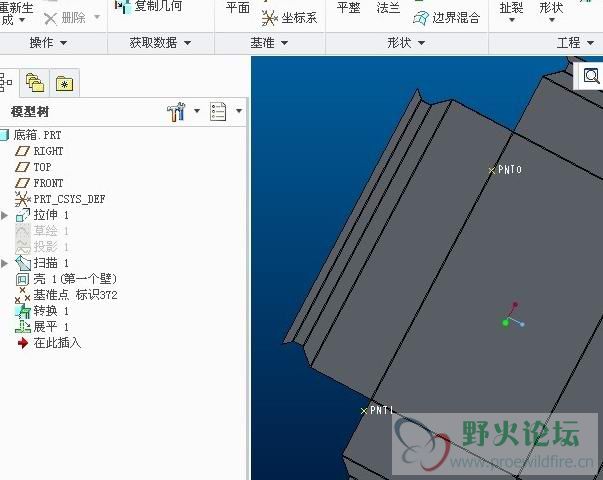Click the 平整 (Flat) button
Image resolution: width=603 pixels, height=480 pixels.
point(348,7)
